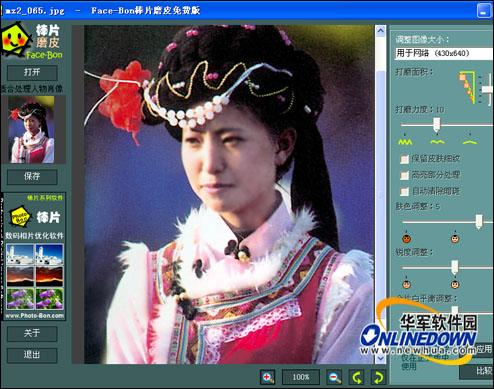Click the scroll down arrow of image scrollbar
This screenshot has width=494, height=389.
(380, 358)
